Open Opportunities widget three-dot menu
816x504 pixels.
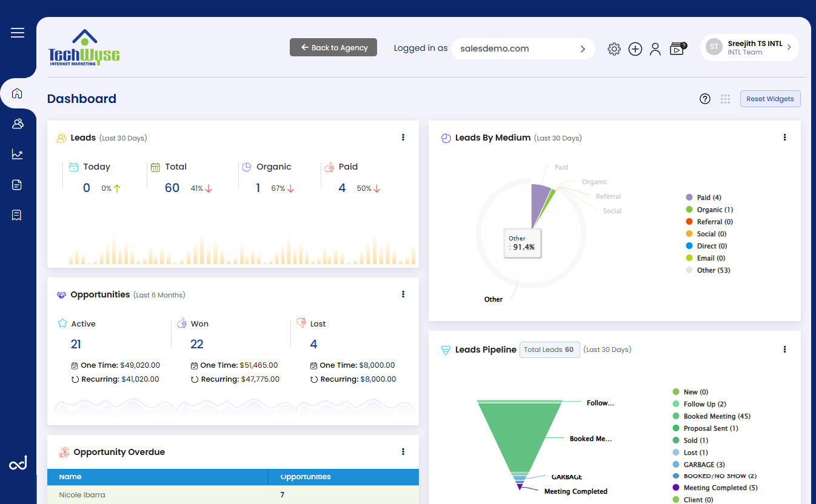403,294
